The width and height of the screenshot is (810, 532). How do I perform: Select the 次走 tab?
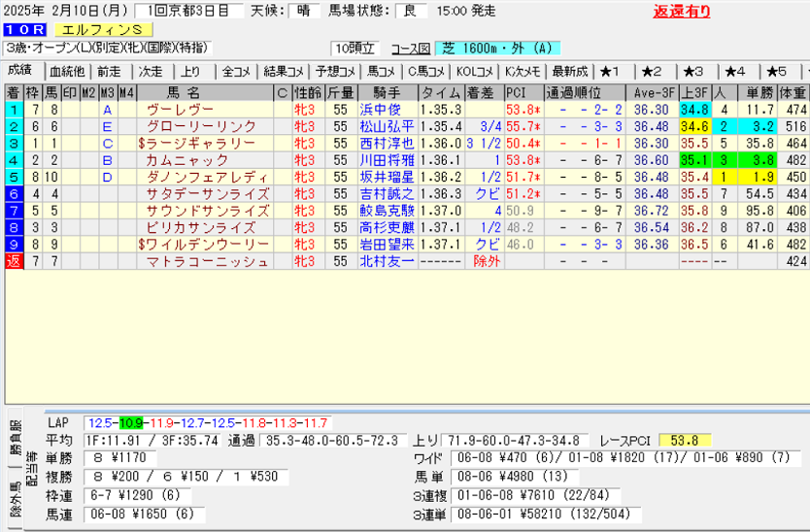tap(151, 71)
